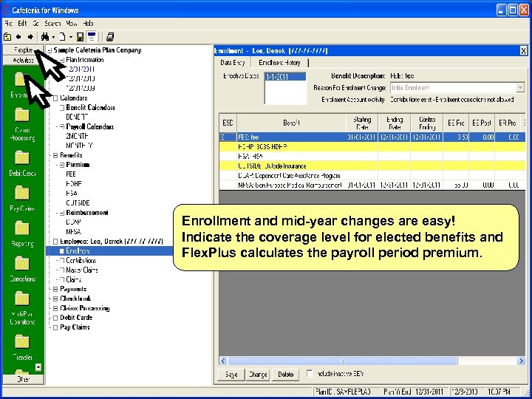Click the Other sidebar button

pyautogui.click(x=23, y=379)
